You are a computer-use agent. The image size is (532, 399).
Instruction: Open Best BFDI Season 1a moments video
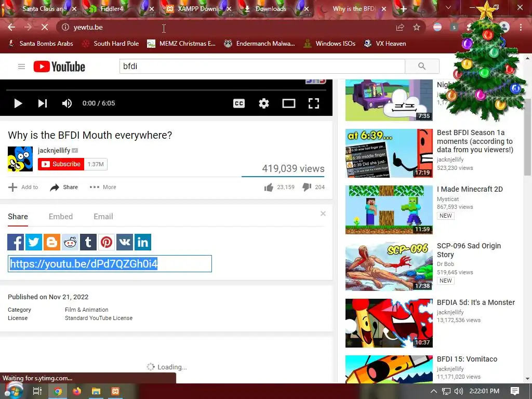(x=475, y=141)
